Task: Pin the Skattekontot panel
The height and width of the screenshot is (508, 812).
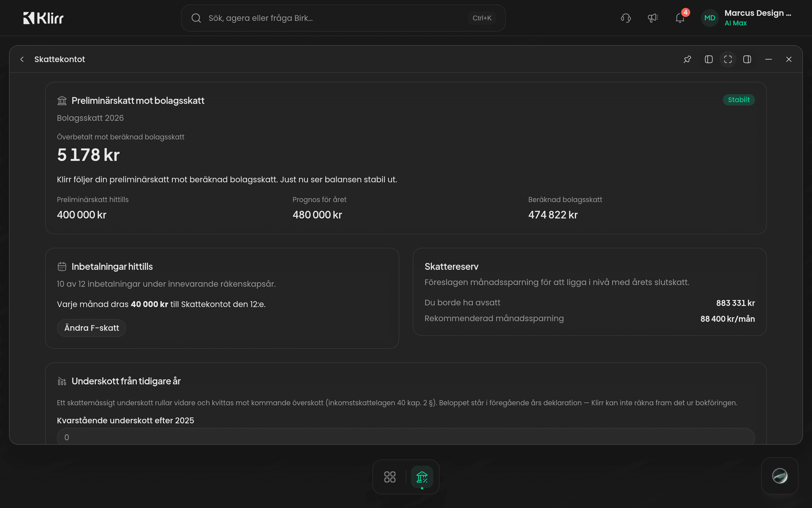Action: (x=687, y=60)
